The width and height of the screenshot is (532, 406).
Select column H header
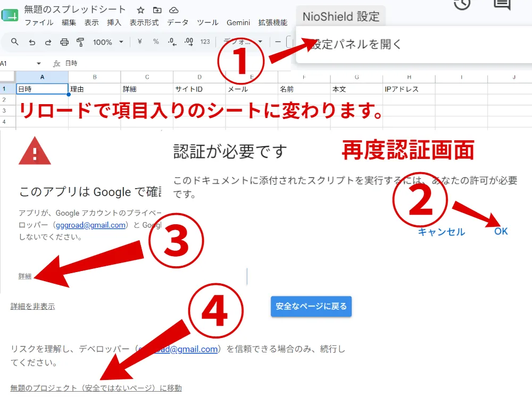pos(409,77)
